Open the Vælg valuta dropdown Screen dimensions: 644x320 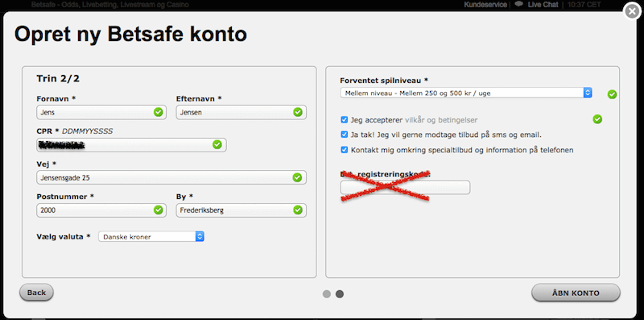click(x=151, y=236)
